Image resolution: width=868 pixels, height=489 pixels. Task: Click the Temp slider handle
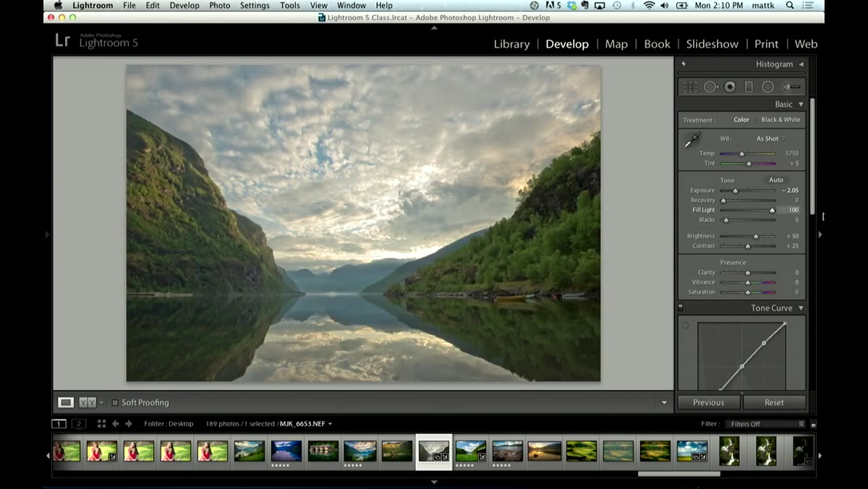coord(741,154)
